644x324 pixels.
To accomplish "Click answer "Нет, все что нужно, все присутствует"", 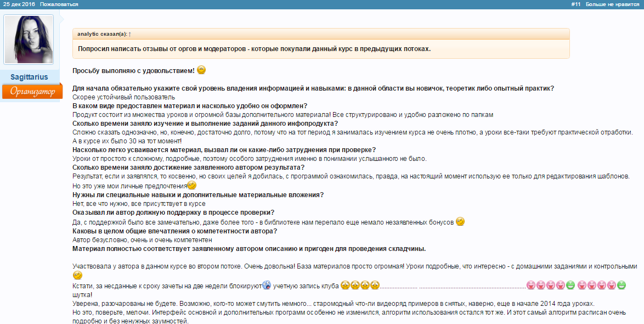I will coord(139,204).
